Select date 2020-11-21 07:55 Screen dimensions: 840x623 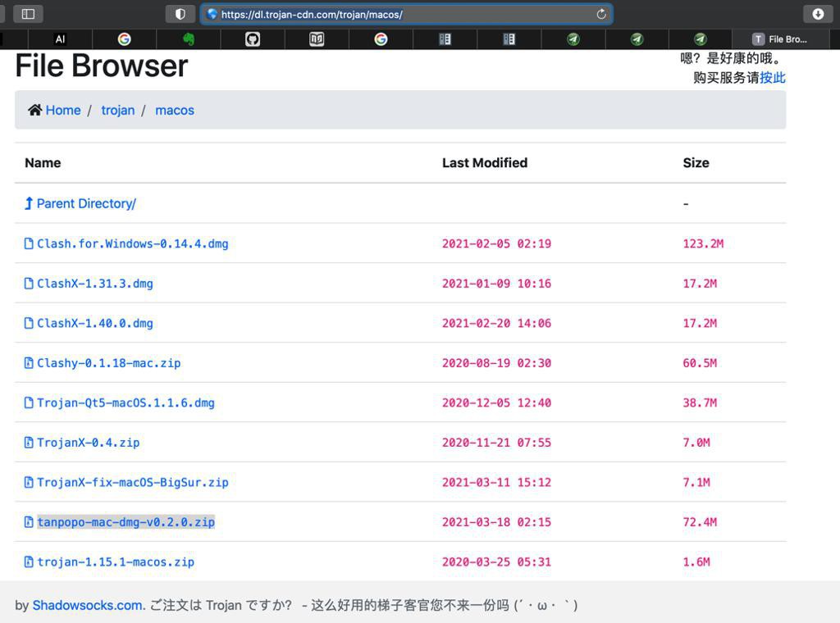point(496,443)
